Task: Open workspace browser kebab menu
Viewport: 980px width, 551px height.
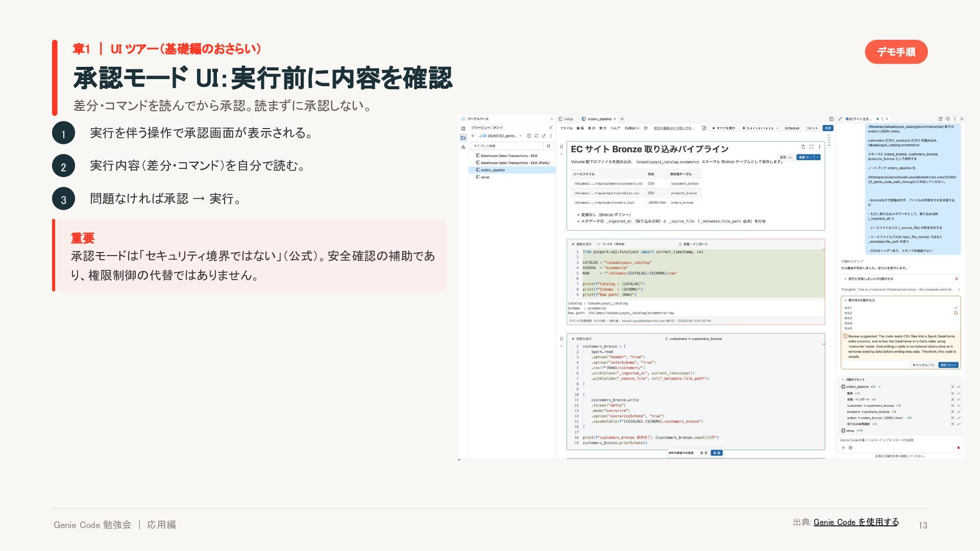Action: [551, 136]
